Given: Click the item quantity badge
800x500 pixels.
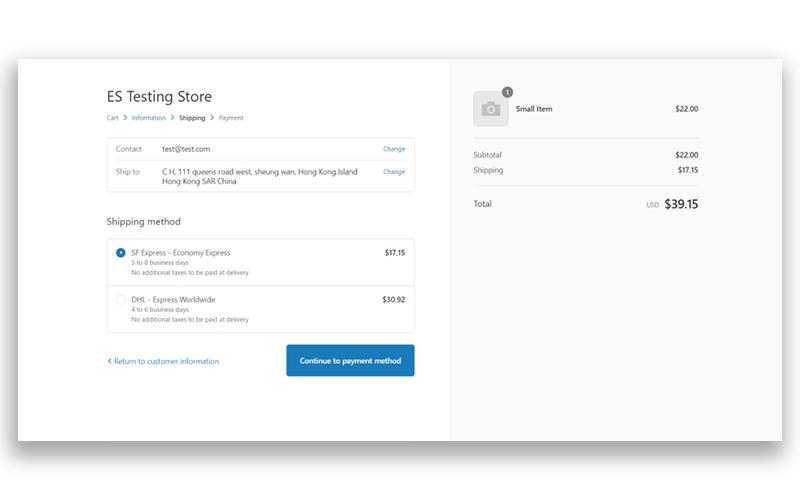Looking at the screenshot, I should 507,92.
